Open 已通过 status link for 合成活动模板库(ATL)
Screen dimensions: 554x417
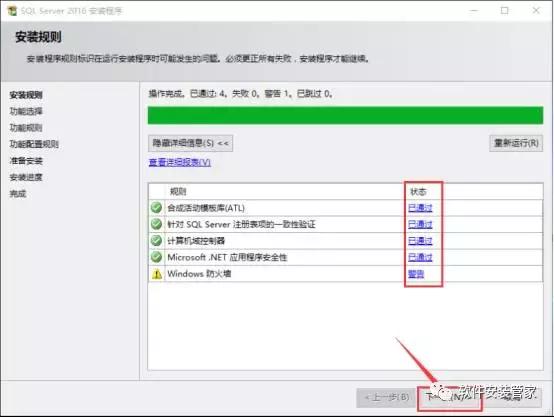coord(420,208)
